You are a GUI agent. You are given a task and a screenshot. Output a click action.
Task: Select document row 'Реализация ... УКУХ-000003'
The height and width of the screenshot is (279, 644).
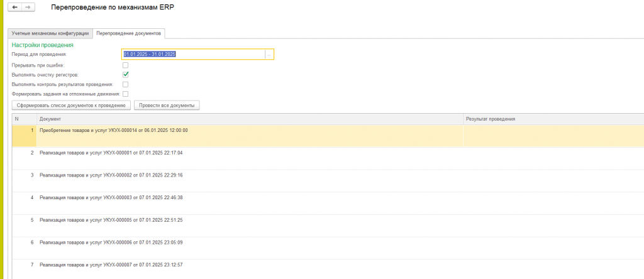coord(111,197)
